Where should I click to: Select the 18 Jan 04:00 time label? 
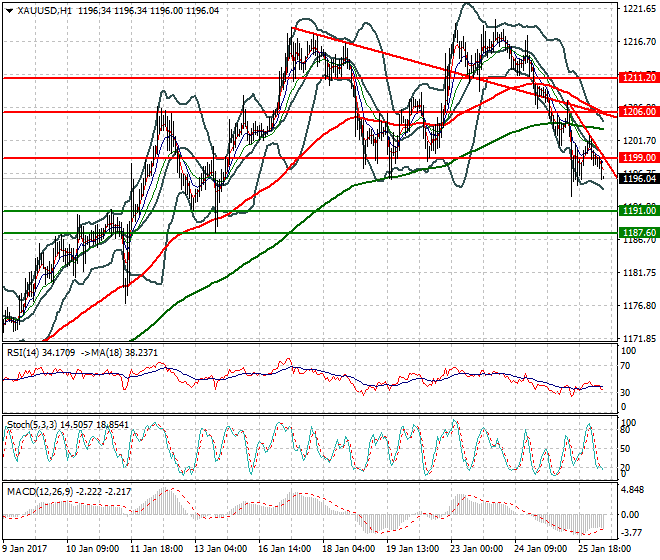point(349,549)
